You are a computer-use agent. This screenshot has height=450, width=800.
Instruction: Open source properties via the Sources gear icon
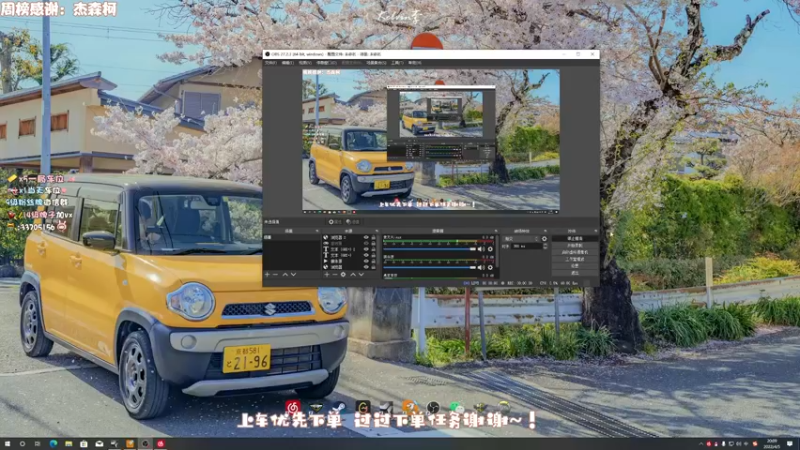(343, 274)
